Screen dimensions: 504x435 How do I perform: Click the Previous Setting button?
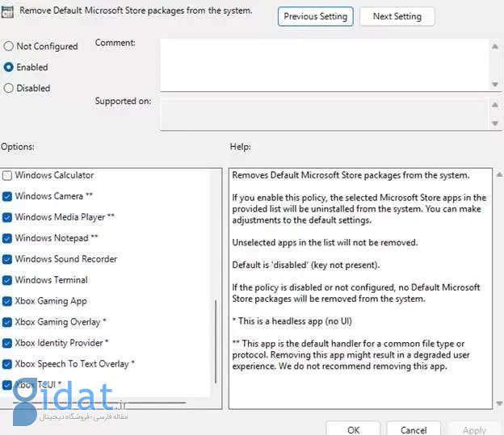(x=315, y=16)
